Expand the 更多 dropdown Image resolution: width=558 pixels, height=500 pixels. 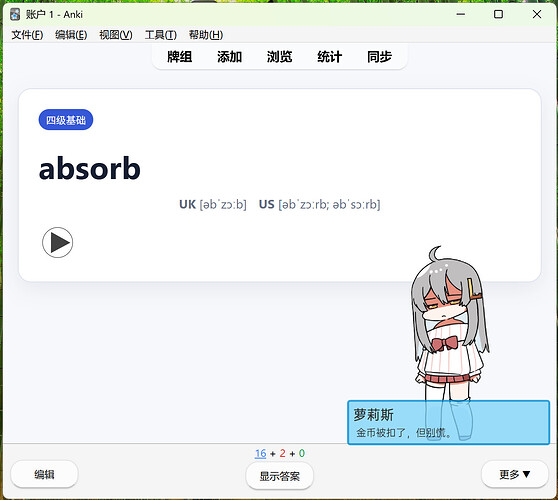pos(515,474)
